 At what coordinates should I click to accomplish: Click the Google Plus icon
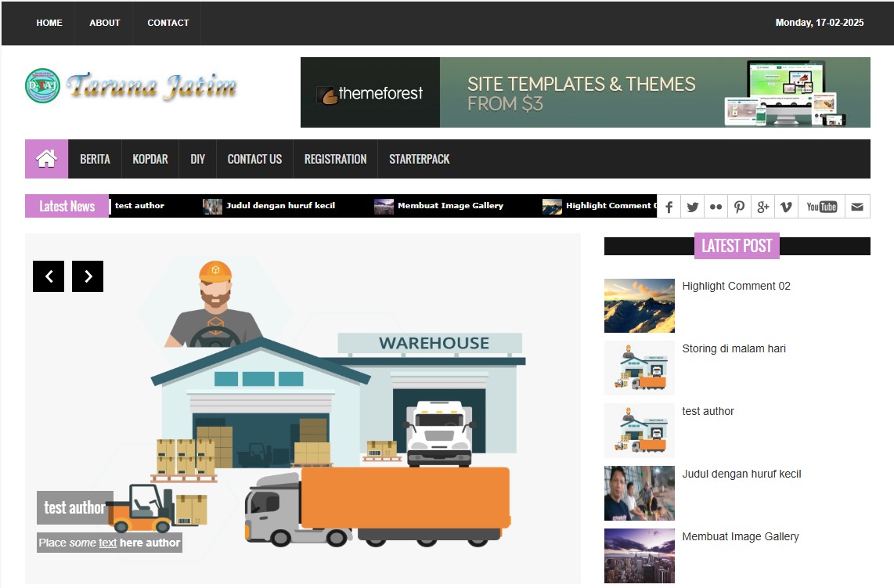point(762,207)
